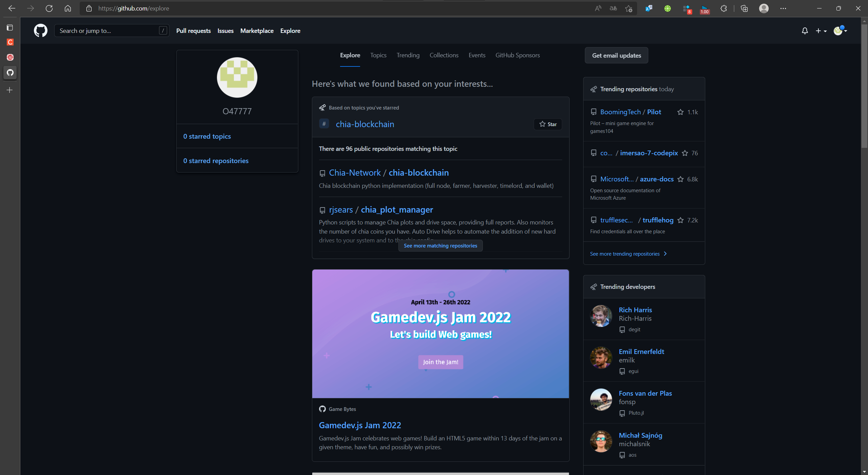868x475 pixels.
Task: Star the trufflehog repository
Action: point(680,220)
